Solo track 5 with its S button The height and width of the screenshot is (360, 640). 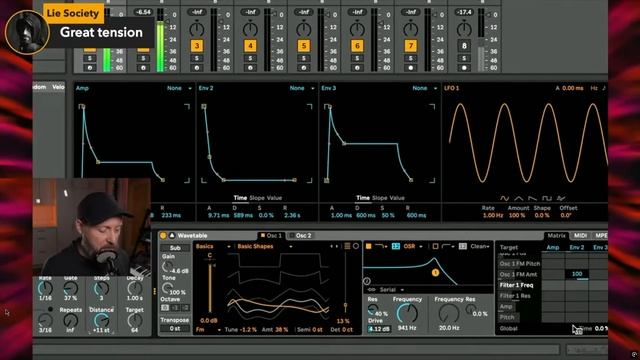tap(303, 58)
